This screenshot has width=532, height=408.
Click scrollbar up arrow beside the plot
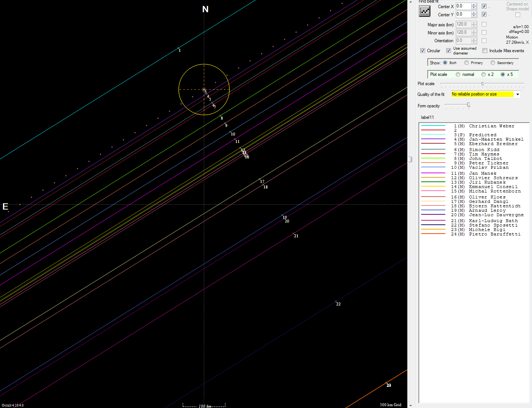coord(410,2)
